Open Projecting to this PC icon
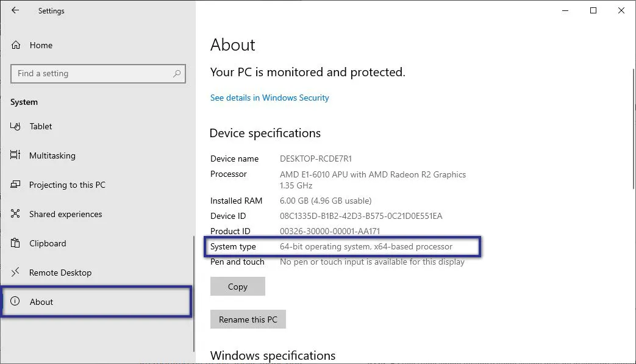This screenshot has height=364, width=636. click(16, 185)
